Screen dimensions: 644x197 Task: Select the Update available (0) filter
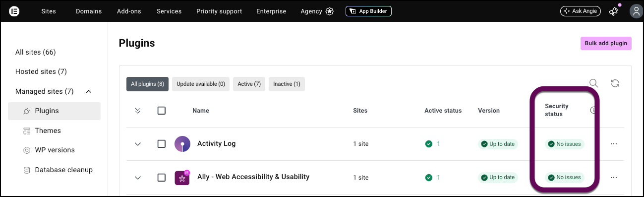click(201, 84)
